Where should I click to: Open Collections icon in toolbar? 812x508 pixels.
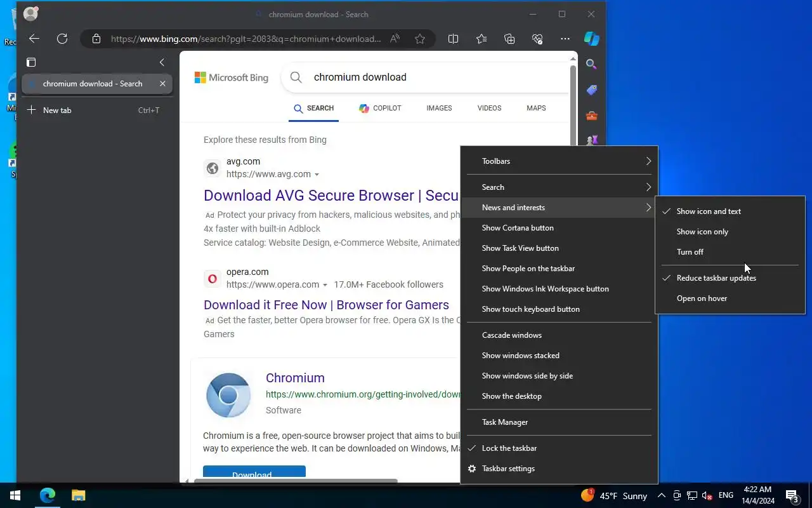(x=509, y=39)
